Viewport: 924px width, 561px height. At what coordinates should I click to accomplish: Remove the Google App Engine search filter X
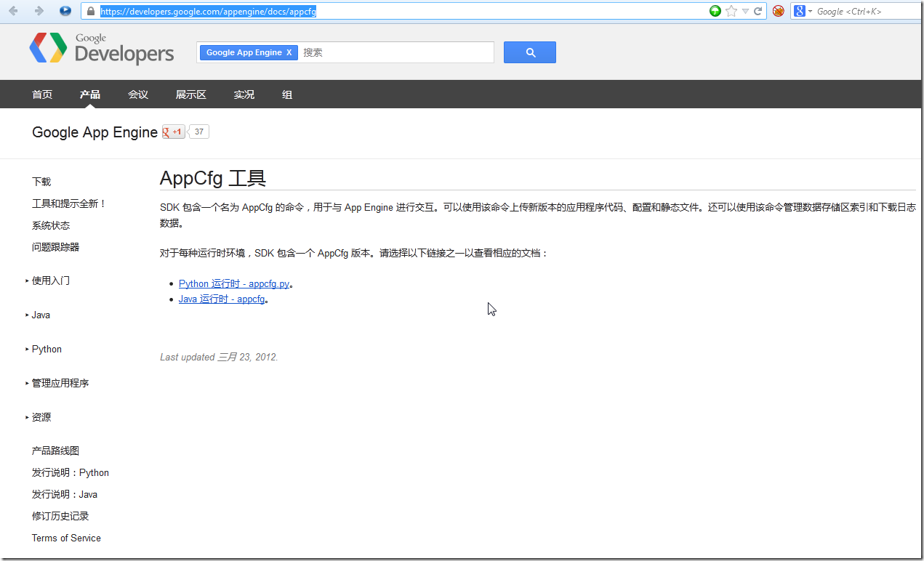pos(289,52)
